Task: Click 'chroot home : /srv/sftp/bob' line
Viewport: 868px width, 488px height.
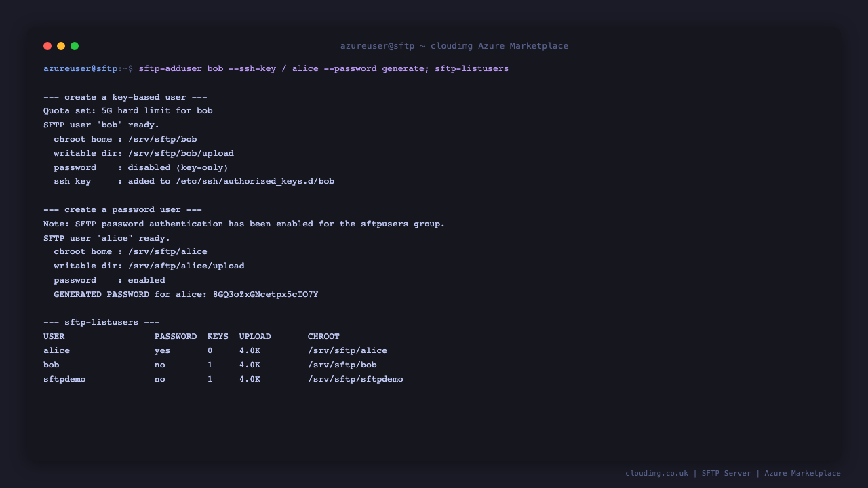Action: (x=125, y=139)
